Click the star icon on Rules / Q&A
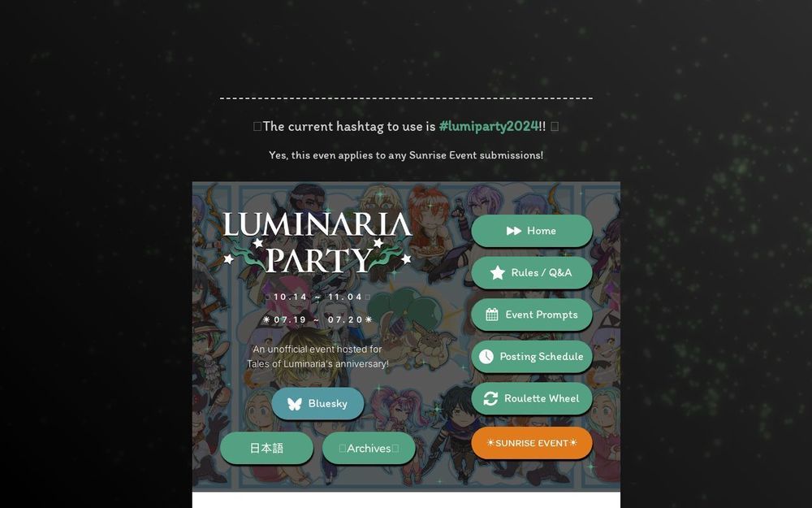This screenshot has height=508, width=812. pyautogui.click(x=498, y=272)
